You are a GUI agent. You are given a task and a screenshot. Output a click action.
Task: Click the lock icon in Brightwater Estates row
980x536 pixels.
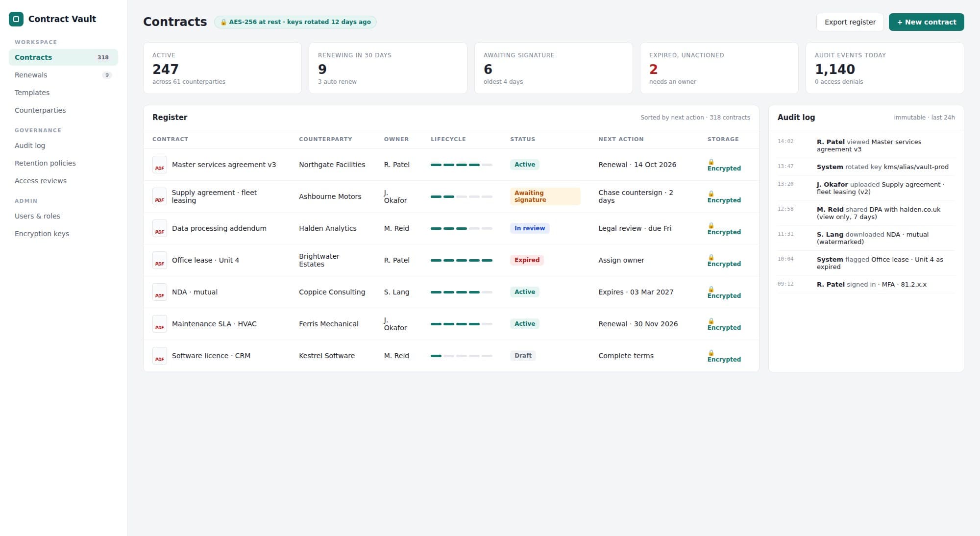(711, 257)
